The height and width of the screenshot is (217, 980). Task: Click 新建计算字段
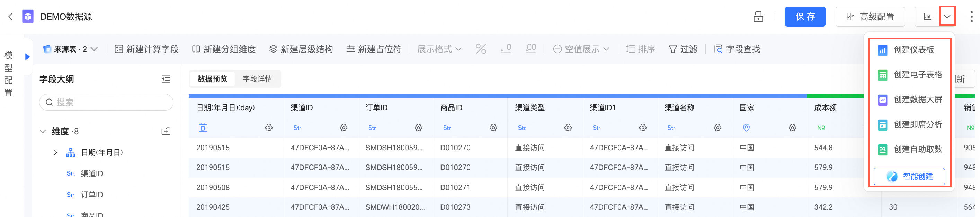tap(146, 49)
